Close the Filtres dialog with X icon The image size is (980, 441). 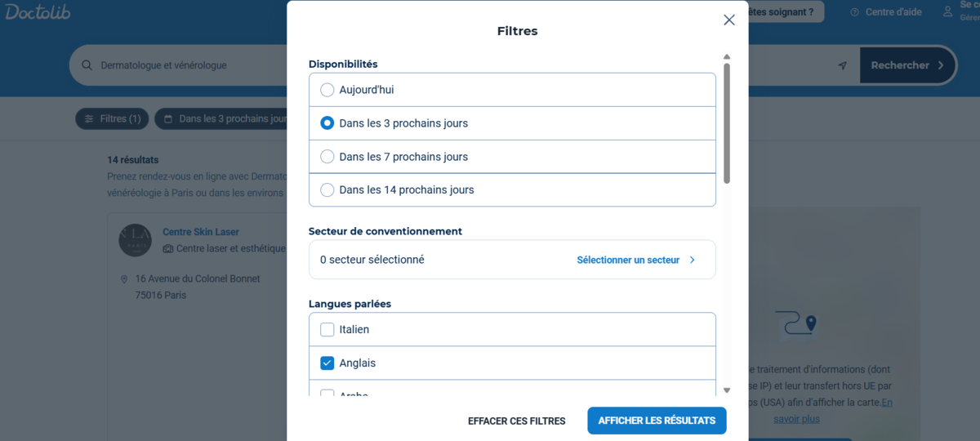(x=729, y=20)
